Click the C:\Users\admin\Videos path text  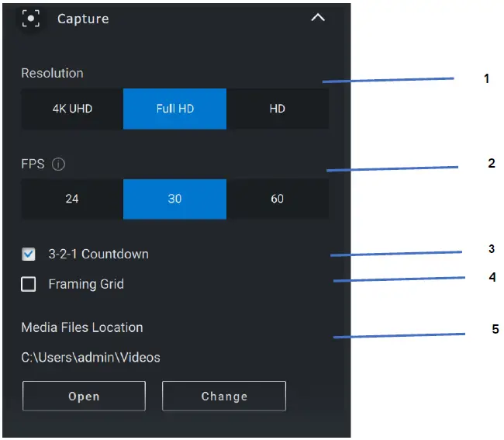point(91,357)
